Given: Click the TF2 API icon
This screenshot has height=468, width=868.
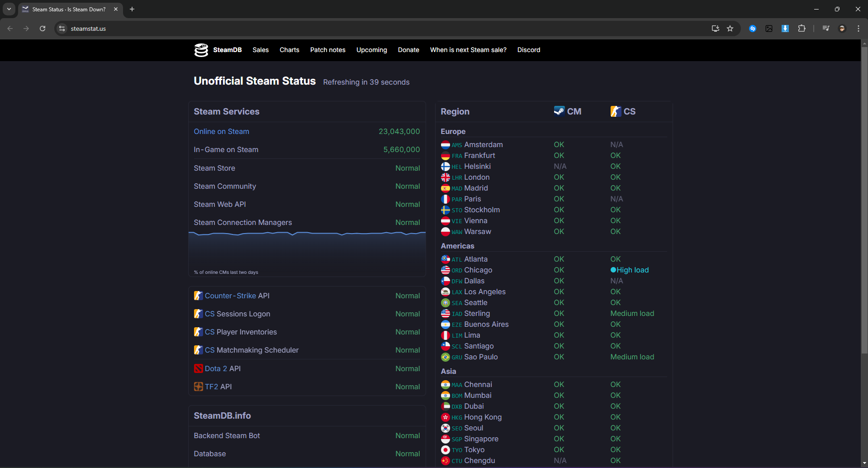Looking at the screenshot, I should point(198,387).
